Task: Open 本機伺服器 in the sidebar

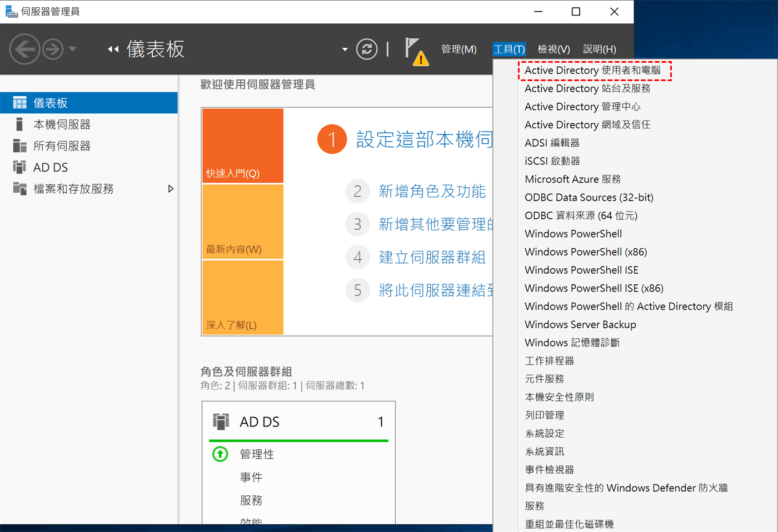Action: [x=62, y=124]
